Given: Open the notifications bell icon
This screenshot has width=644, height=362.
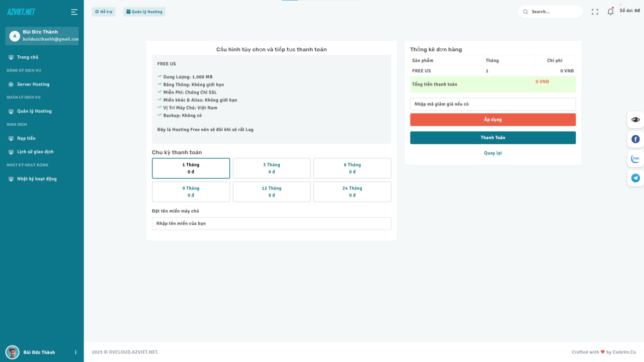Looking at the screenshot, I should (610, 12).
